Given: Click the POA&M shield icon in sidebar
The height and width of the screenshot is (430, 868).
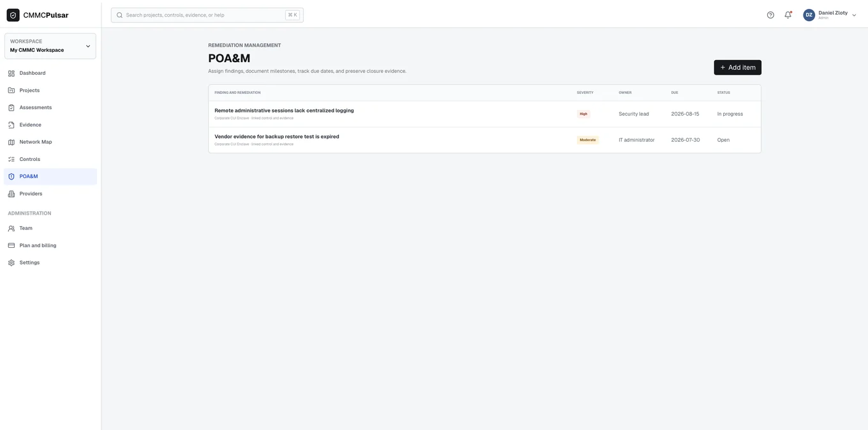Looking at the screenshot, I should (x=11, y=177).
